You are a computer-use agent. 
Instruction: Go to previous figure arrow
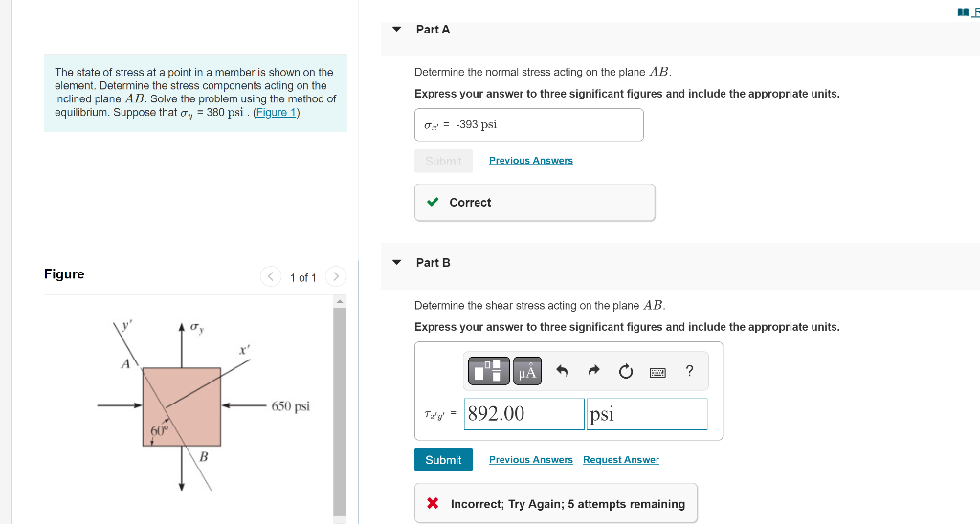coord(270,276)
